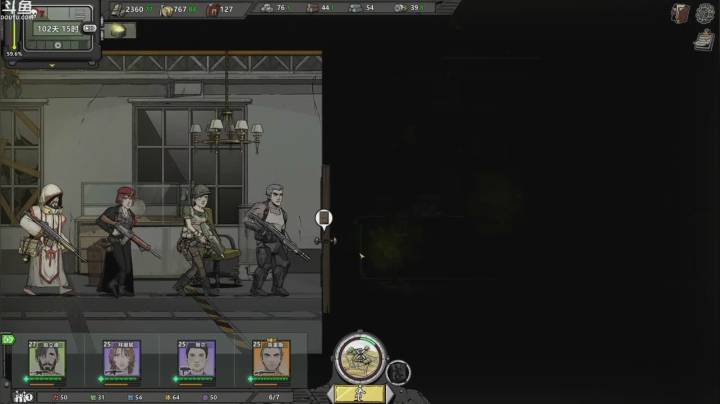Viewport: 720px width, 404px height.
Task: Click the red strength stat icon showing 50
Action: [56, 398]
